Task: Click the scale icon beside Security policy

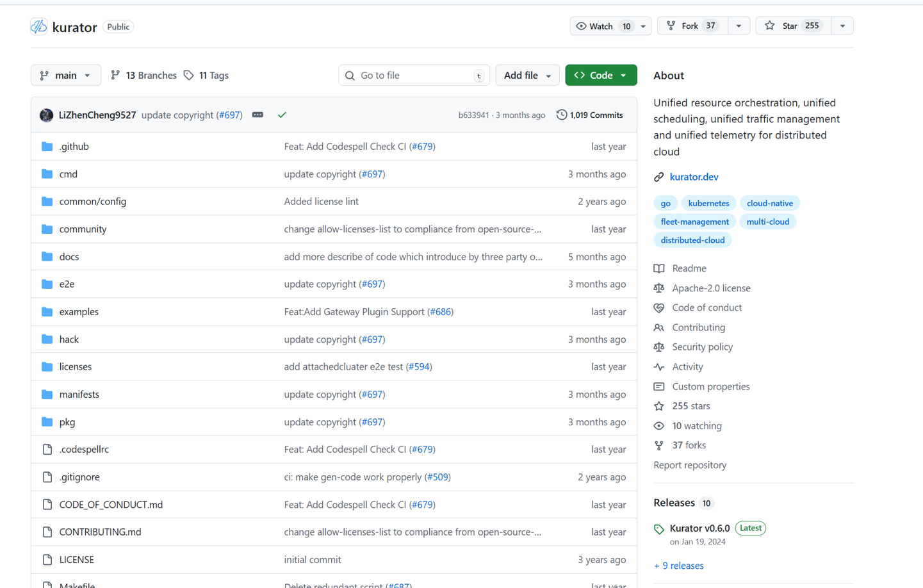Action: tap(659, 347)
